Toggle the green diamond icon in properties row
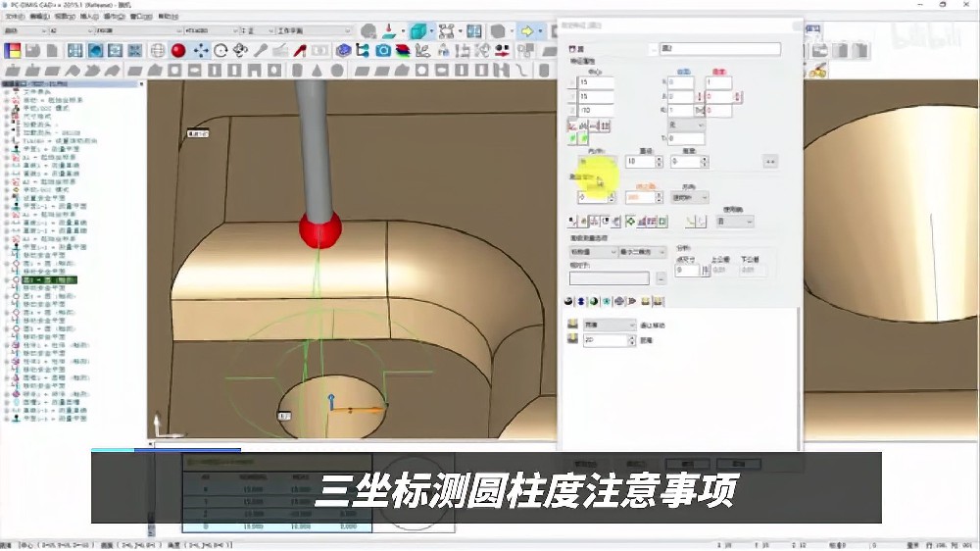Viewport: 980px width, 551px height. tap(630, 222)
